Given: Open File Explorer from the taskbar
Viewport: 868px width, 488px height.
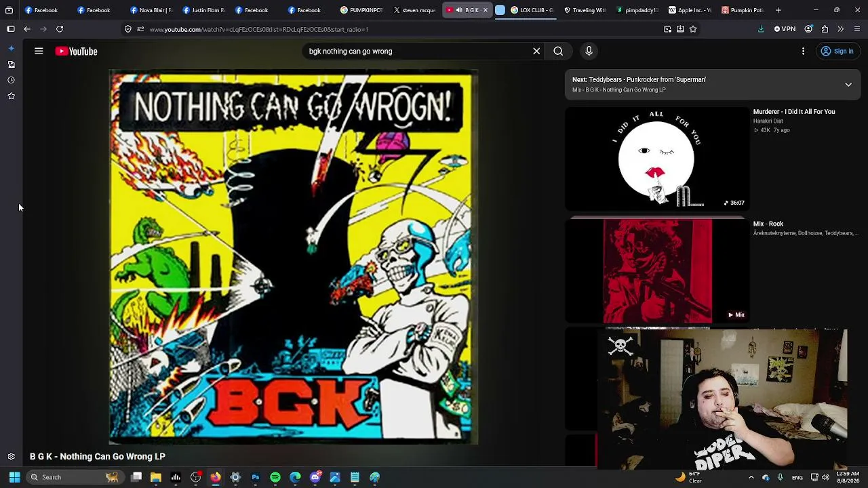Looking at the screenshot, I should pyautogui.click(x=156, y=477).
